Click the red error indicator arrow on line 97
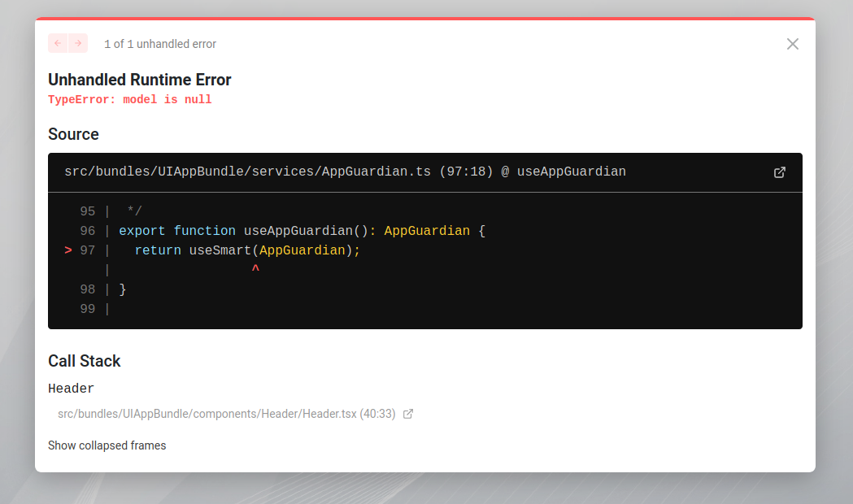 tap(67, 250)
